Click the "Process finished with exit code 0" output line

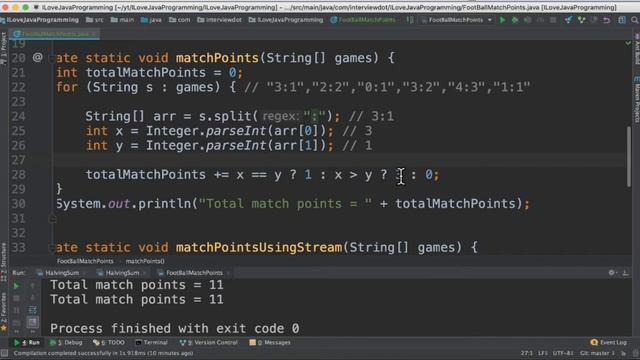[175, 329]
